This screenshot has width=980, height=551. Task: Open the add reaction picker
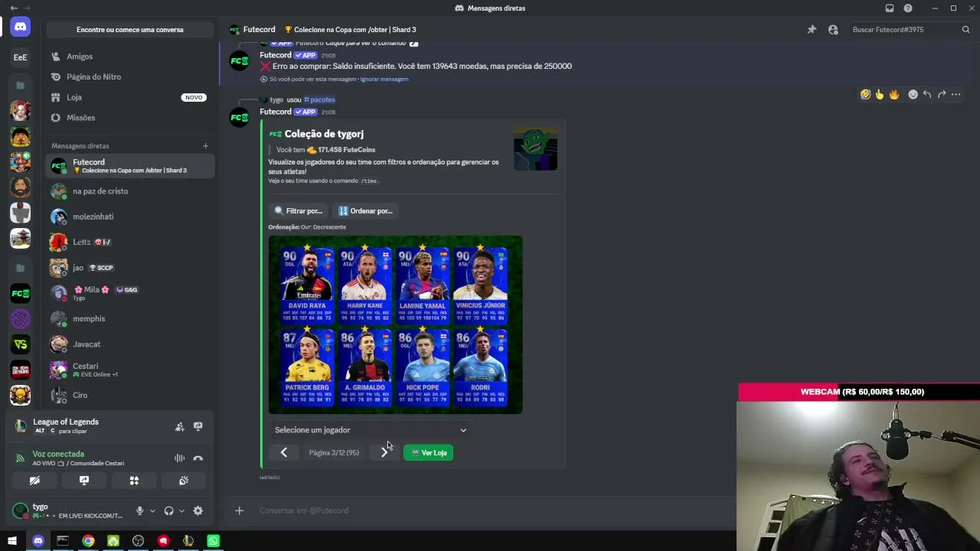click(x=913, y=94)
